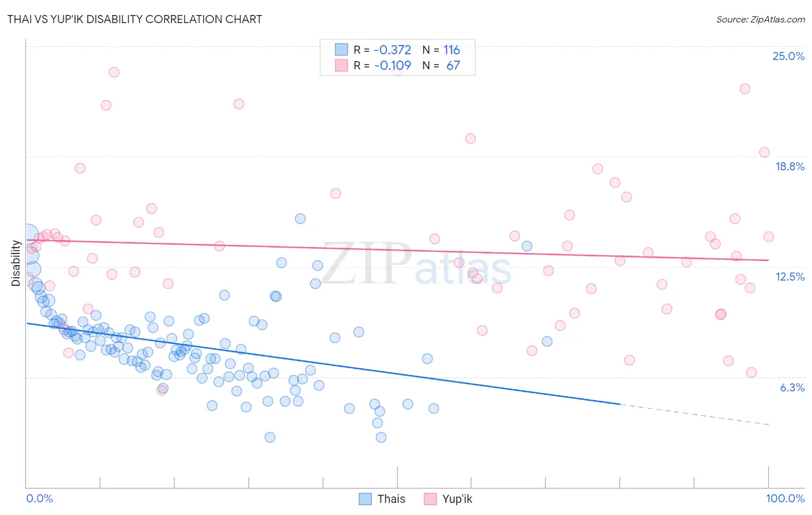Click the Disability y-axis title
This screenshot has width=812, height=515.
[x=16, y=263]
